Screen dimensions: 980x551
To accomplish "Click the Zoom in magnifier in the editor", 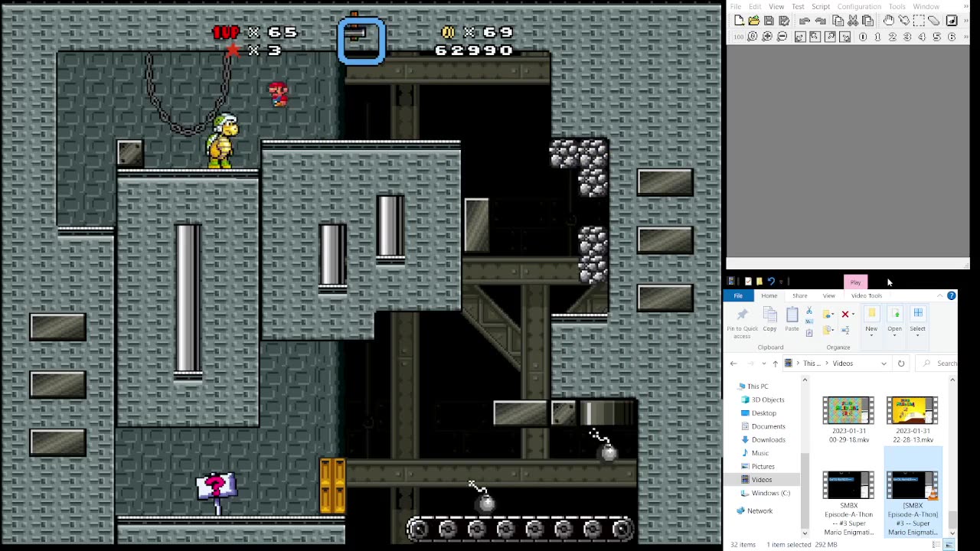I will point(767,36).
